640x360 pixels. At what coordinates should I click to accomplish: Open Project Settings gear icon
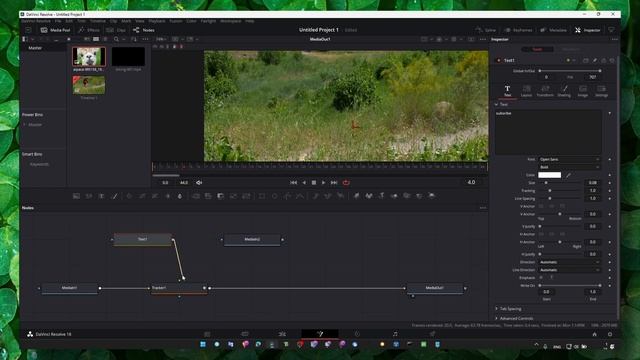coord(610,334)
